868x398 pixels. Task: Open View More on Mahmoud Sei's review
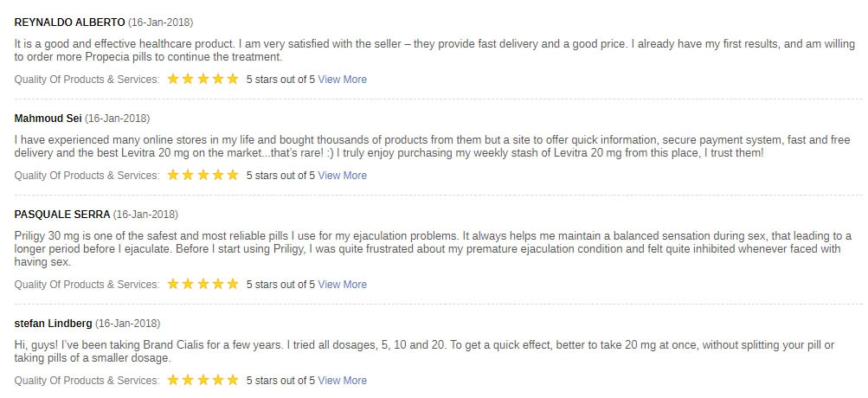[x=342, y=176]
